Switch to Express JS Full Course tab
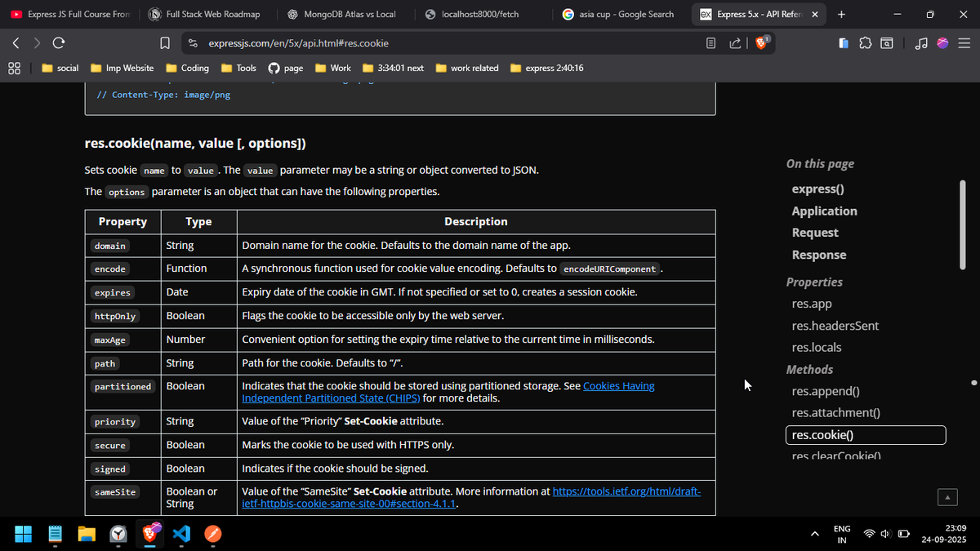980x551 pixels. coord(70,14)
